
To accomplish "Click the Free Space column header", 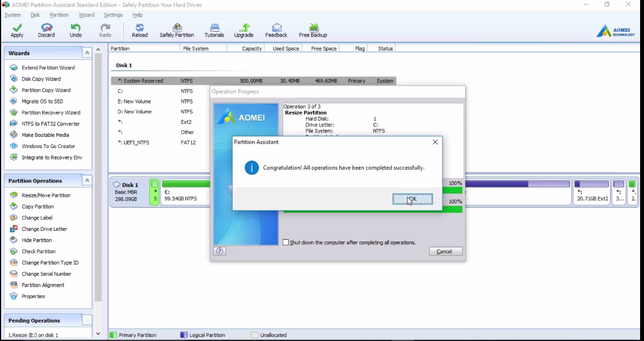I will (x=324, y=48).
